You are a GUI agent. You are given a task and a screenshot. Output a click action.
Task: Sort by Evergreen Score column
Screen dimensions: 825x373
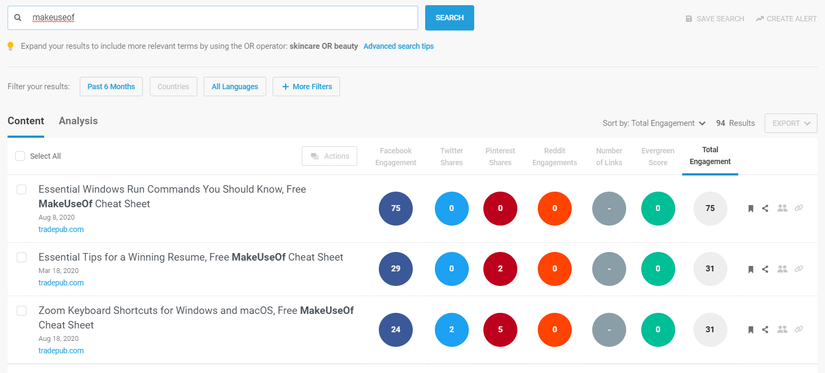click(658, 157)
